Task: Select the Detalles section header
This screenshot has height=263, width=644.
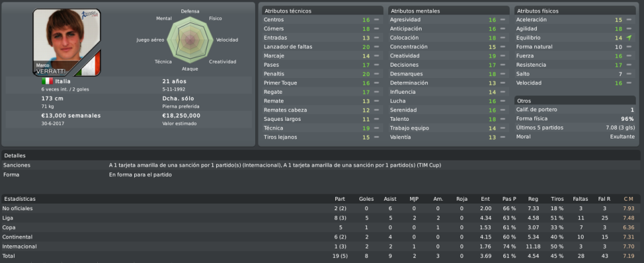Action: pos(14,155)
